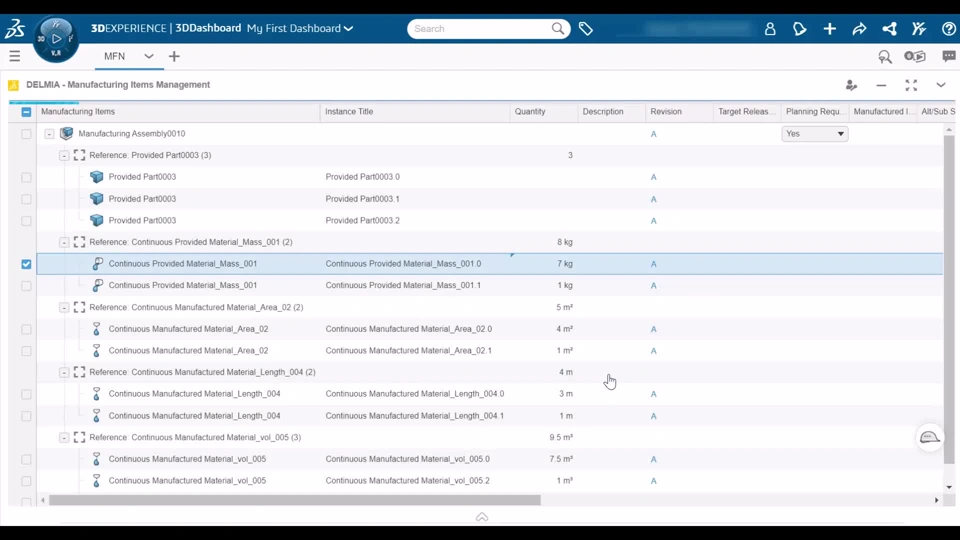Image resolution: width=960 pixels, height=540 pixels.
Task: Check the Provided Part0003.1 row checkbox
Action: click(26, 199)
